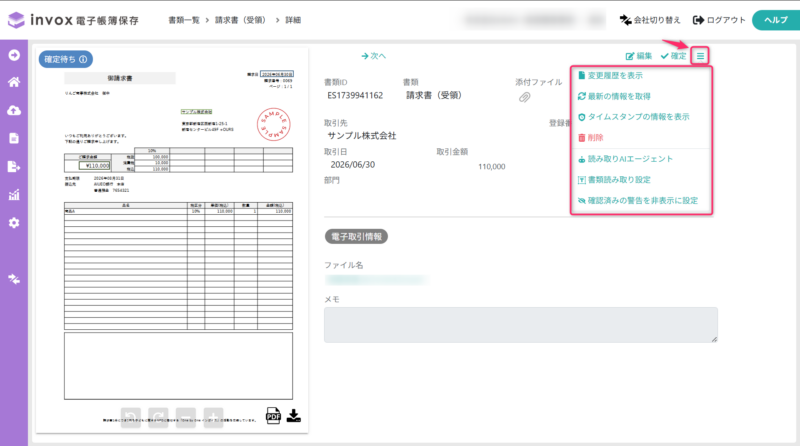Select 変更履歴を表示 from menu
The height and width of the screenshot is (446, 800).
(x=610, y=76)
